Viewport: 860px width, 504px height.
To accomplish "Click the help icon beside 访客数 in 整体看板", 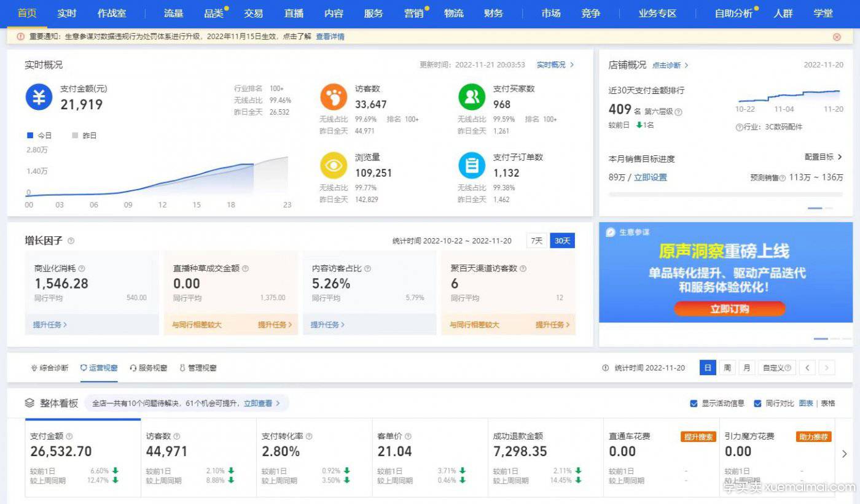I will (x=177, y=436).
